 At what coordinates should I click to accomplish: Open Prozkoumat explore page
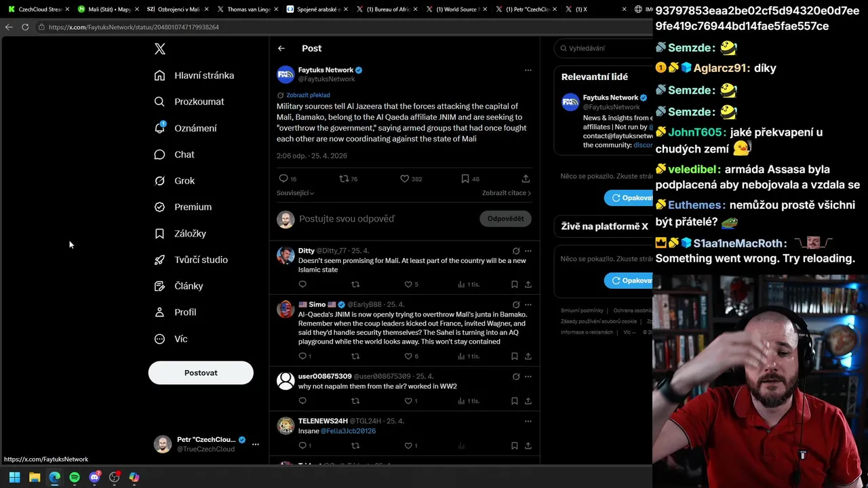pyautogui.click(x=189, y=102)
